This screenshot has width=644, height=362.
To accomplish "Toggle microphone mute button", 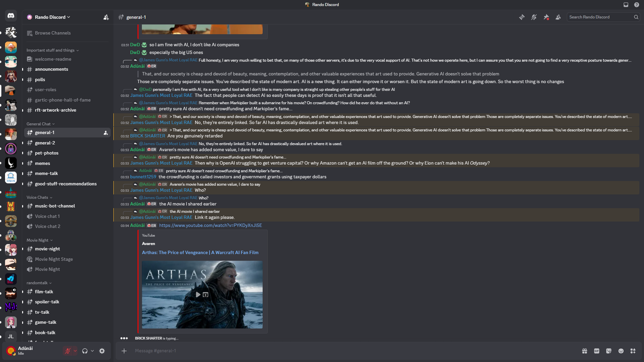I will point(67,351).
